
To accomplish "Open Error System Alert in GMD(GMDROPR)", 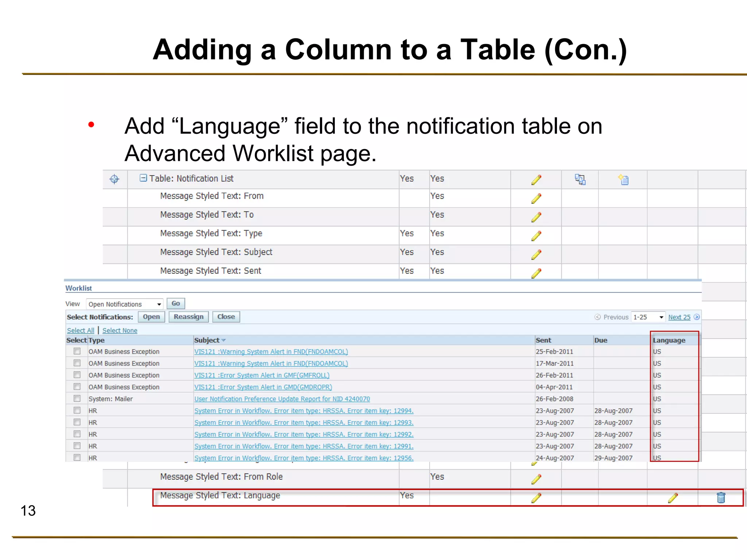I will click(263, 387).
